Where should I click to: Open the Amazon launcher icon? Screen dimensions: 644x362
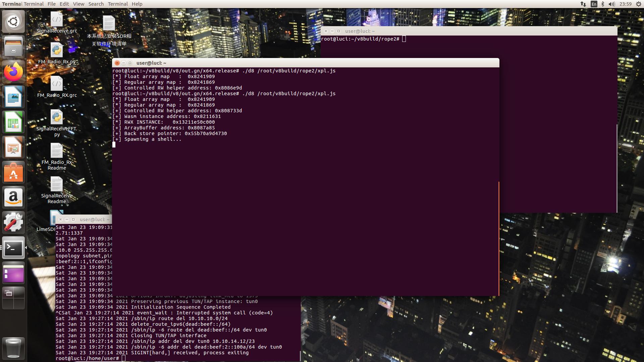[x=13, y=197]
